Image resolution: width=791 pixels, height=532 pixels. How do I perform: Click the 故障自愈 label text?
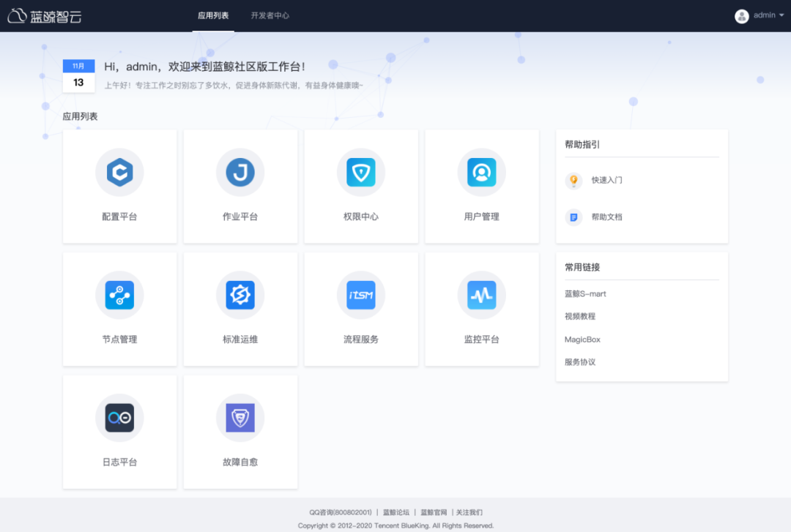pyautogui.click(x=240, y=462)
